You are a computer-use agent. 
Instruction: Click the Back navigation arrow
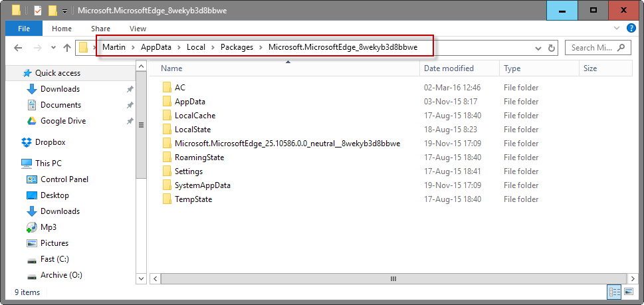[18, 48]
